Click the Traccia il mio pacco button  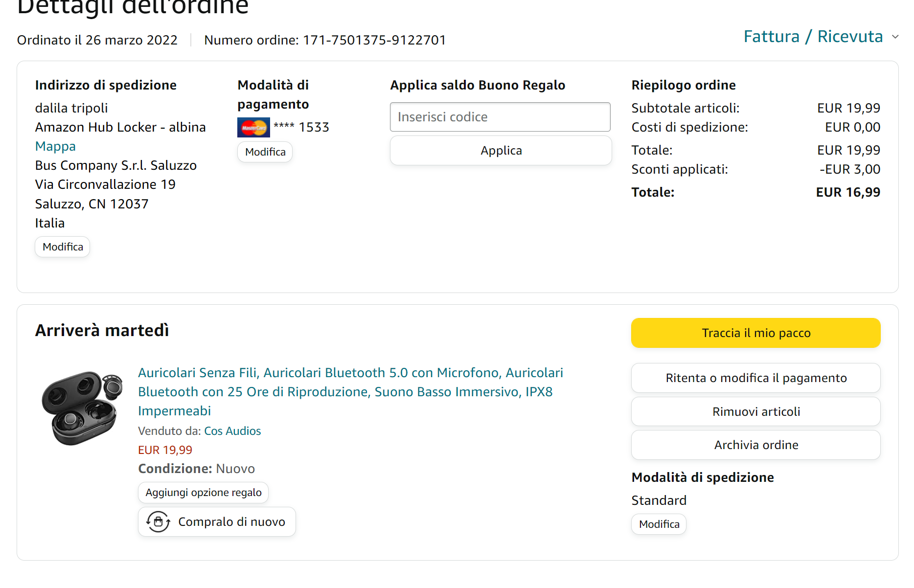click(755, 333)
